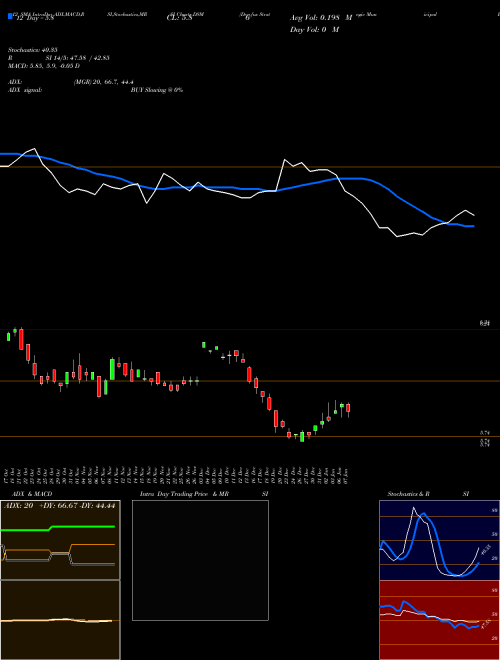Click the 'ADX: 20 +DY: 66.67 -DY: 44.44' readout
Screen dimensions: 500x660
pos(59,506)
